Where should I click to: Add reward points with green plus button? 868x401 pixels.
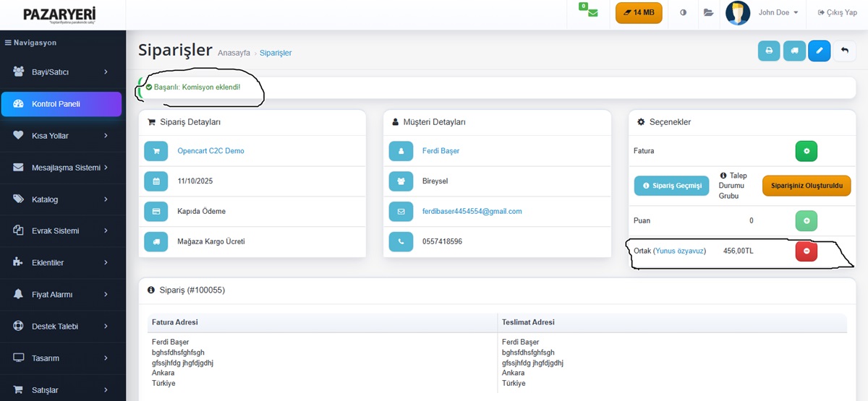pos(806,220)
